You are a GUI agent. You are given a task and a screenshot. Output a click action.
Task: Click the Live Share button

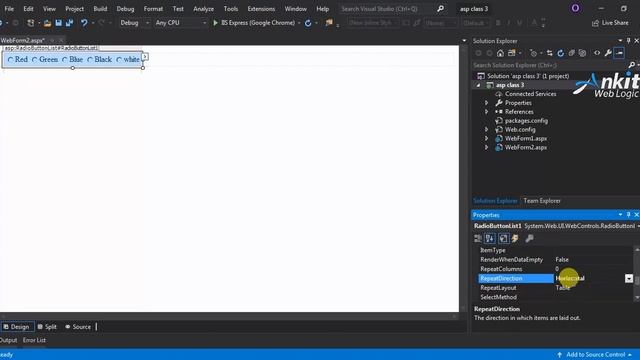610,23
